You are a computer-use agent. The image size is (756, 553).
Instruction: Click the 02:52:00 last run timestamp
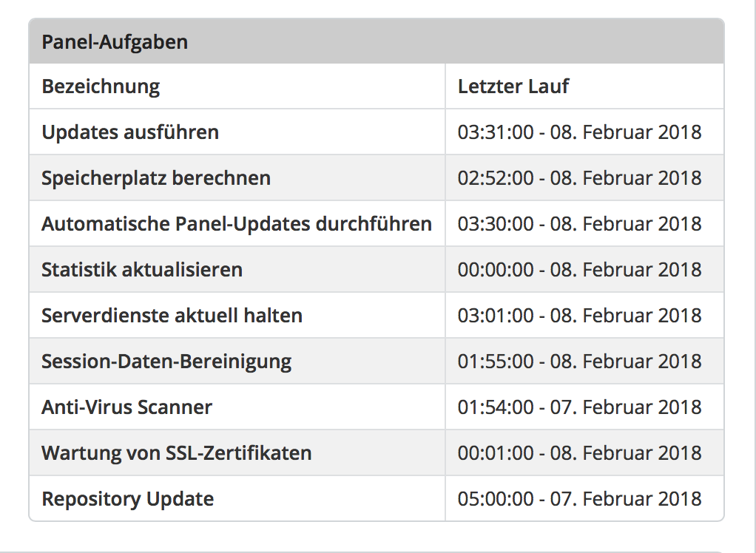click(x=579, y=178)
